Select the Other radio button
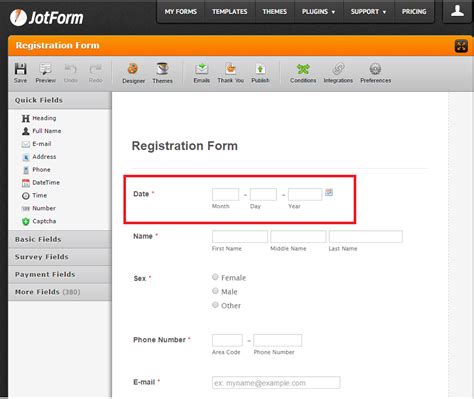This screenshot has height=399, width=474. [x=215, y=305]
